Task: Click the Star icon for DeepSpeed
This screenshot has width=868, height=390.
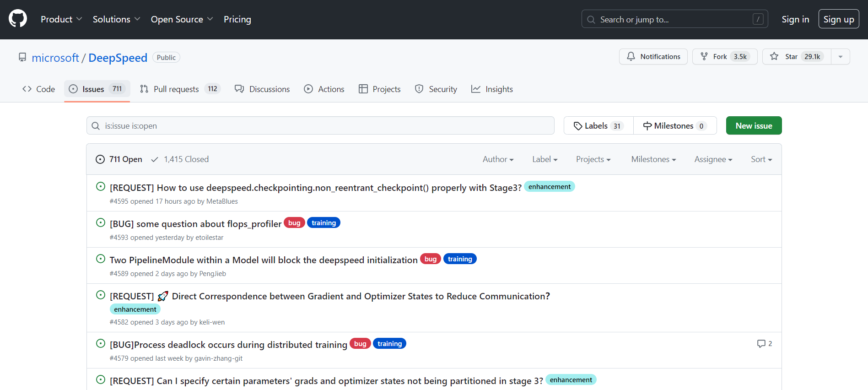Action: [774, 56]
